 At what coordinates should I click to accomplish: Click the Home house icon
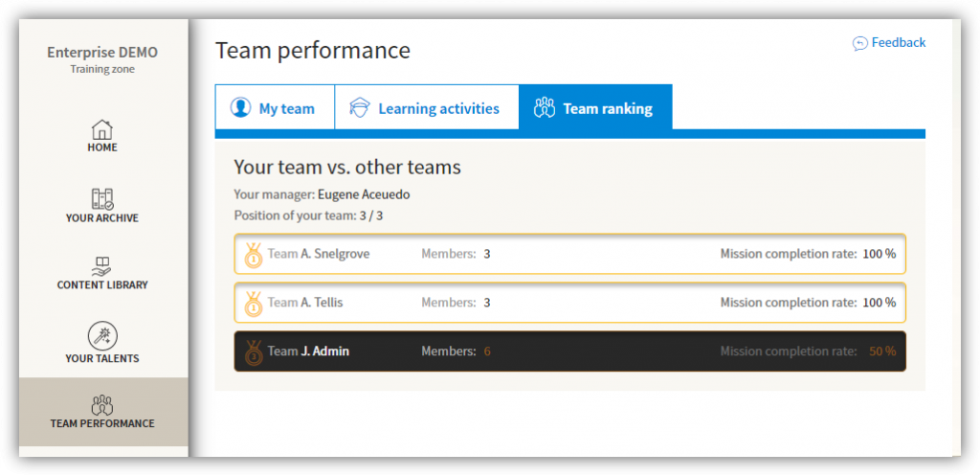click(x=102, y=129)
